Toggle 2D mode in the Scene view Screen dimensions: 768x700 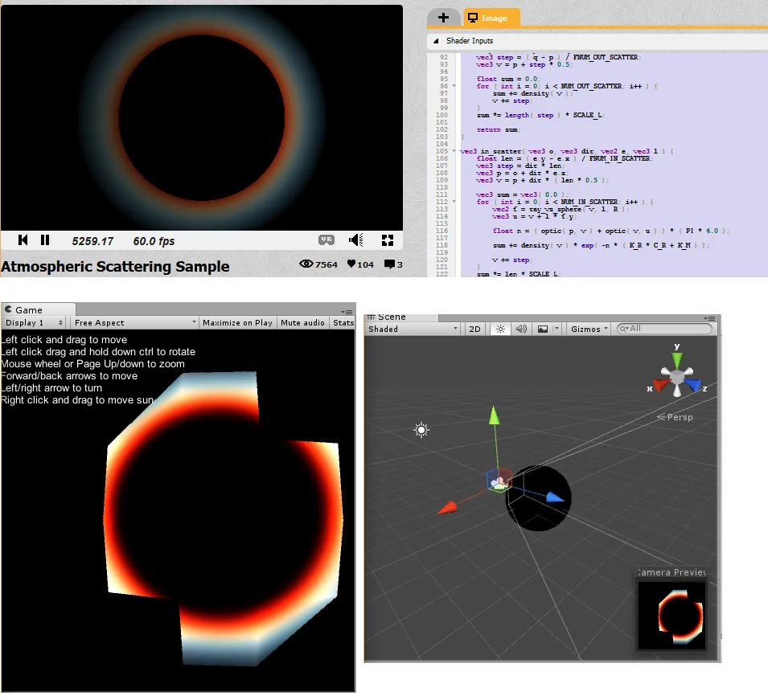point(475,329)
